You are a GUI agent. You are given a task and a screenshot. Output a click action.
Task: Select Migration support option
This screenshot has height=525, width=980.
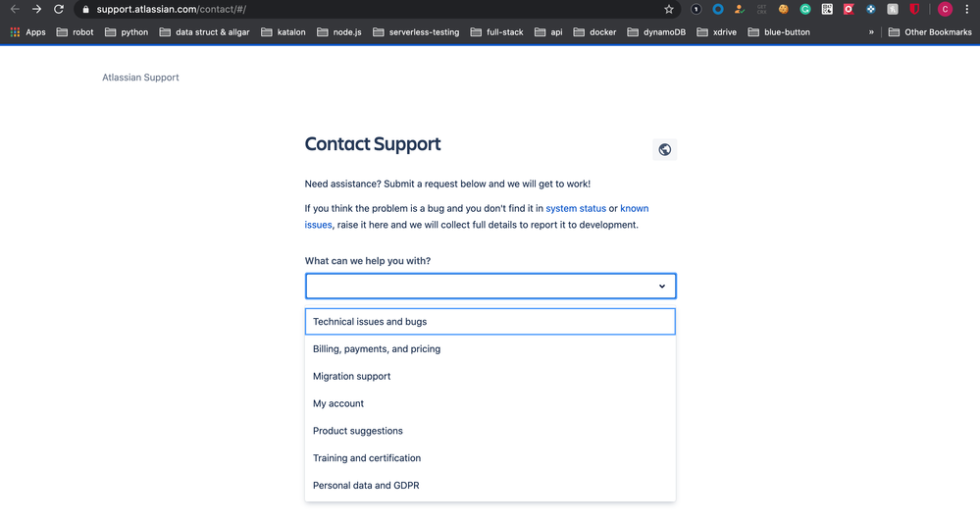tap(490, 376)
